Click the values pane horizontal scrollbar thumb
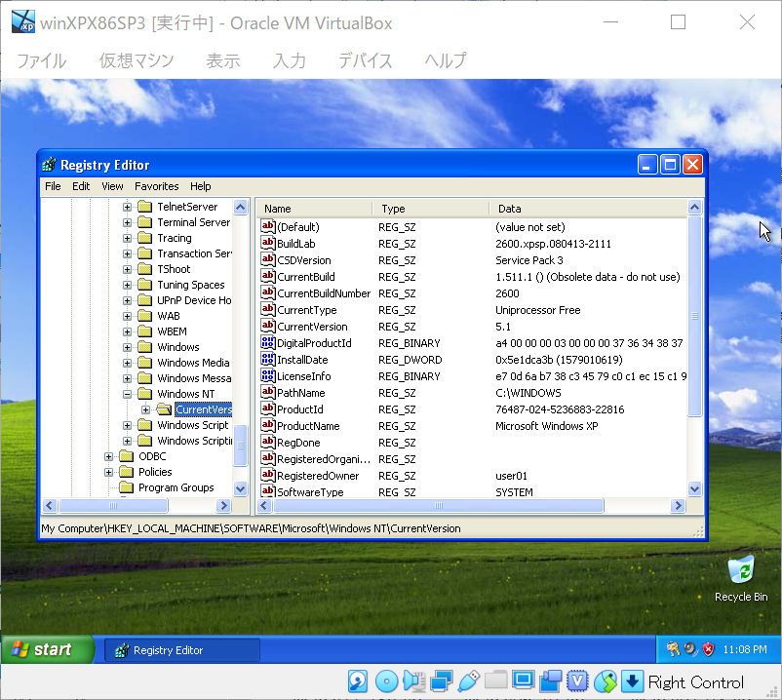 (439, 506)
